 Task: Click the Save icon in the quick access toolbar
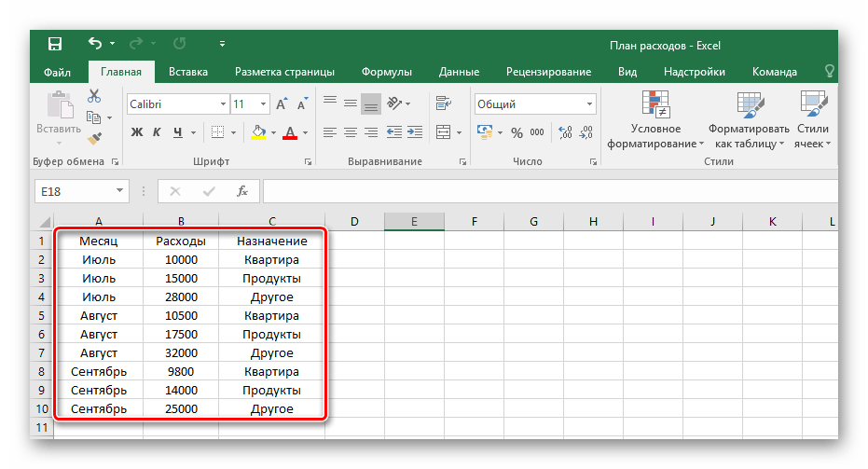(x=55, y=44)
